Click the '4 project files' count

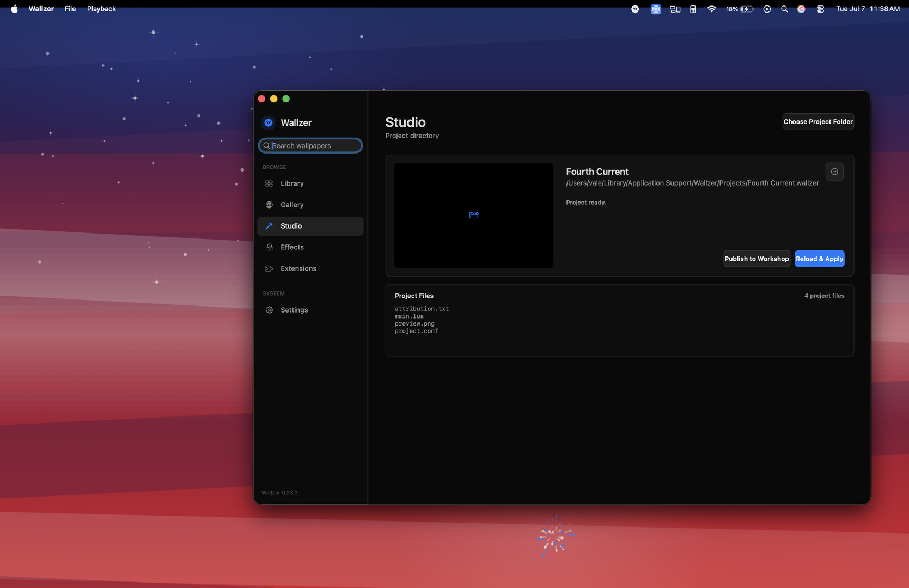pos(824,296)
